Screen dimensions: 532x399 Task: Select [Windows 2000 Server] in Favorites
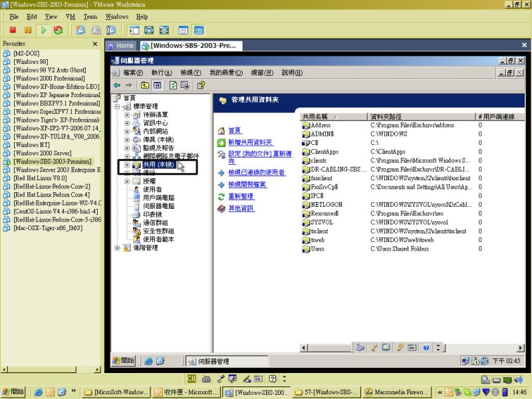[43, 153]
